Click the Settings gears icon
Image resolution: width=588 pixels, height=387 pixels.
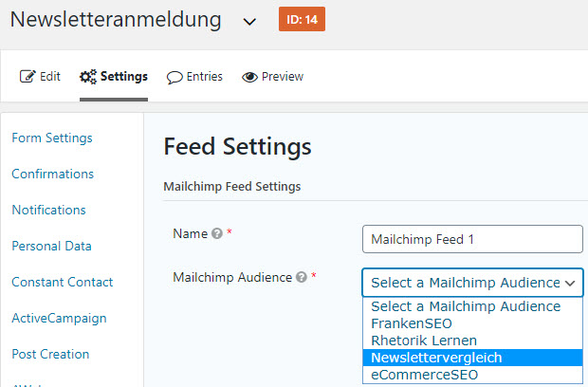click(88, 77)
